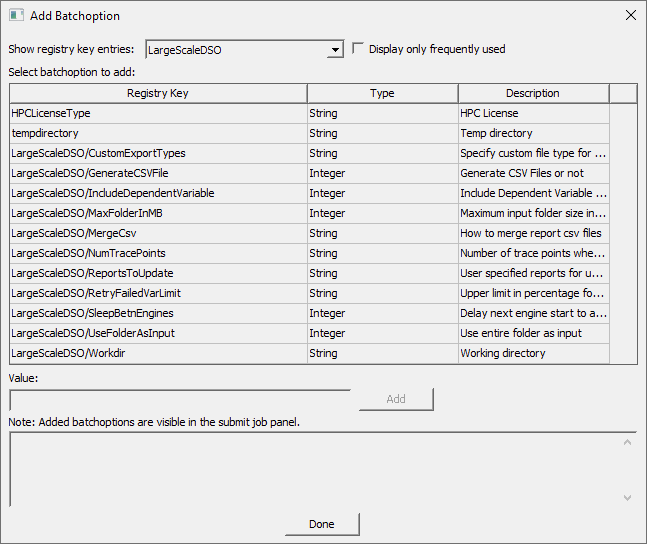Select LargeScaleDSO/MaxFolderInMB entry
The height and width of the screenshot is (544, 647).
click(158, 213)
